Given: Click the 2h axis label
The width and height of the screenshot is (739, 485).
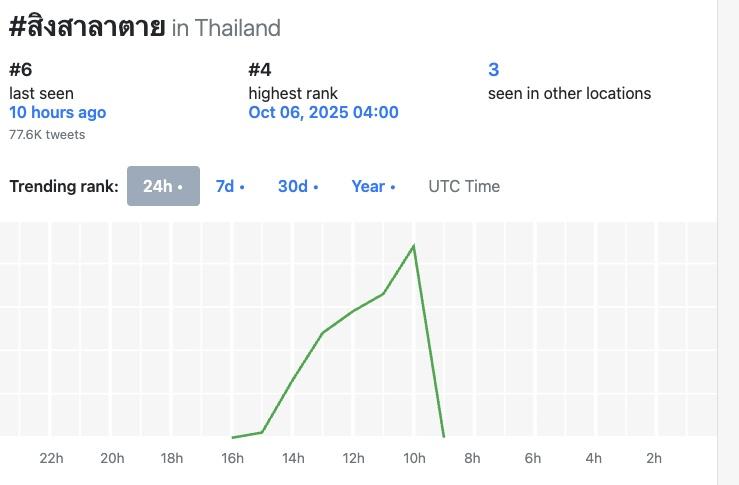Looking at the screenshot, I should coord(654,458).
